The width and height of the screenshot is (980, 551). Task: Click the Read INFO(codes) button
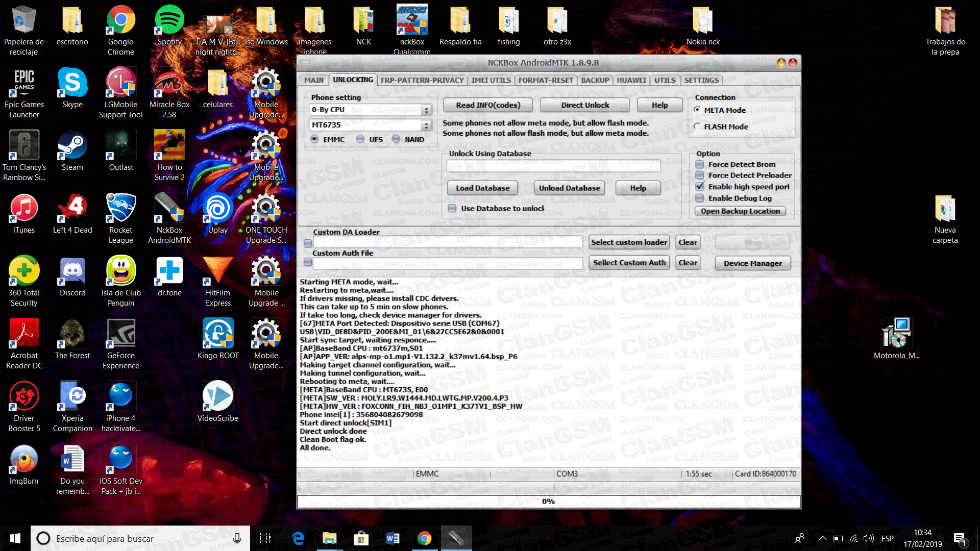(x=488, y=105)
